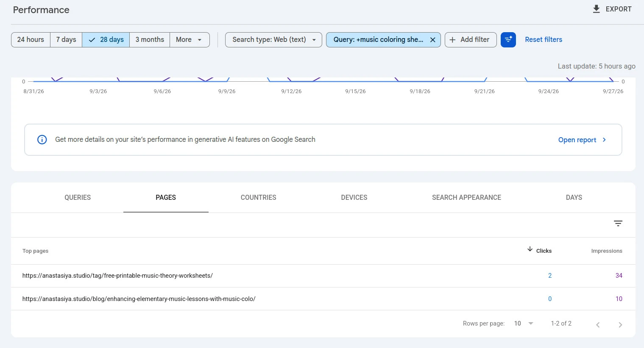644x348 pixels.
Task: Switch to the Days tab
Action: pyautogui.click(x=574, y=198)
